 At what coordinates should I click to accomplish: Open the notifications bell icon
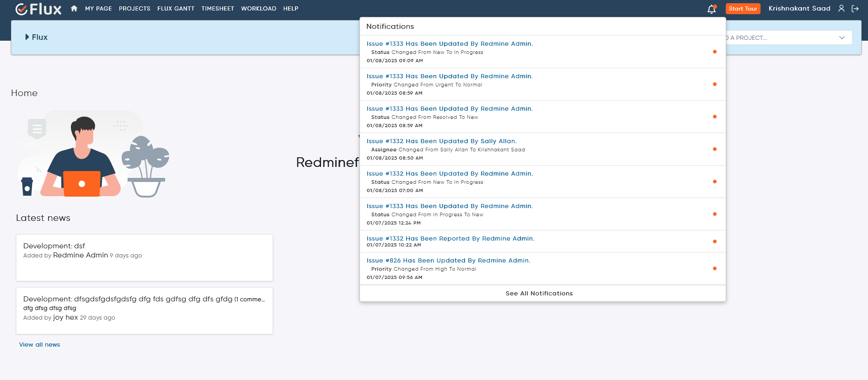coord(711,9)
